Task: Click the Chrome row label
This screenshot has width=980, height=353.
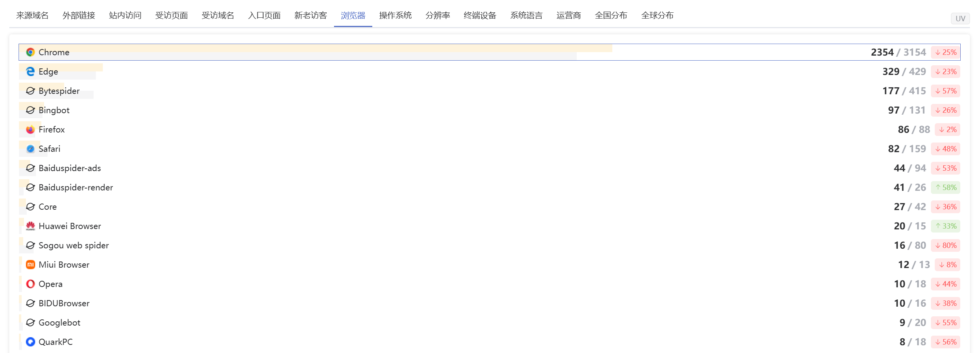Action: (x=54, y=52)
